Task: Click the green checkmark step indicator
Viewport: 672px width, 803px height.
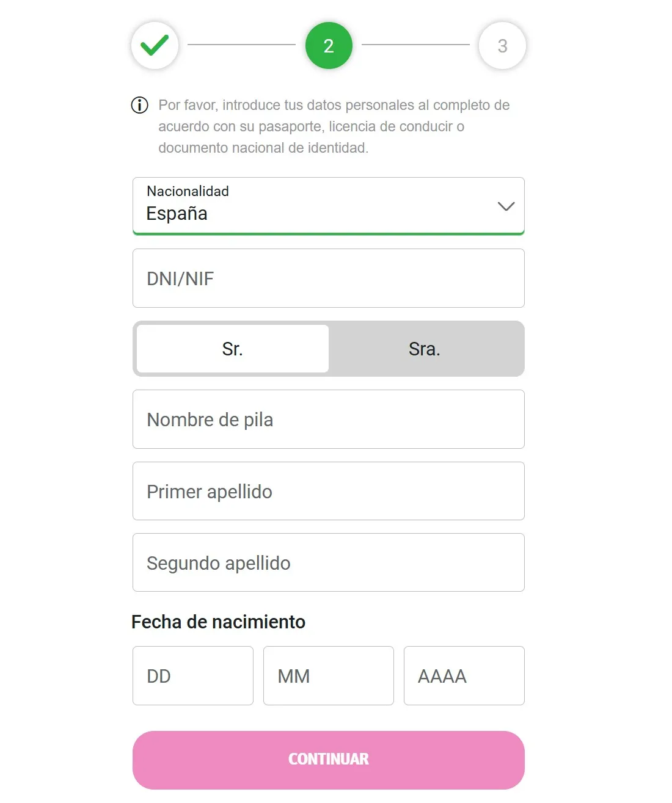Action: (x=155, y=45)
